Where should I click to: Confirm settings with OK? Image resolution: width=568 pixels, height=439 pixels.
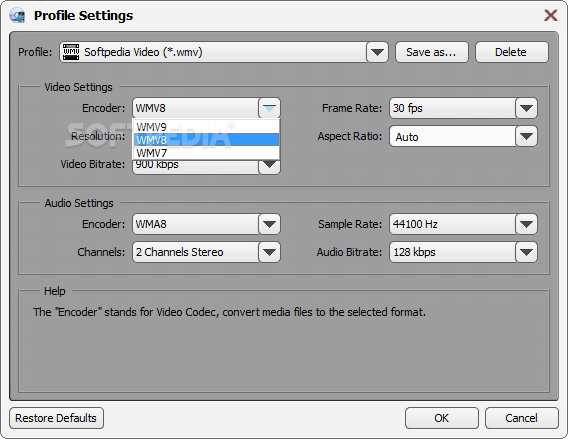click(442, 418)
